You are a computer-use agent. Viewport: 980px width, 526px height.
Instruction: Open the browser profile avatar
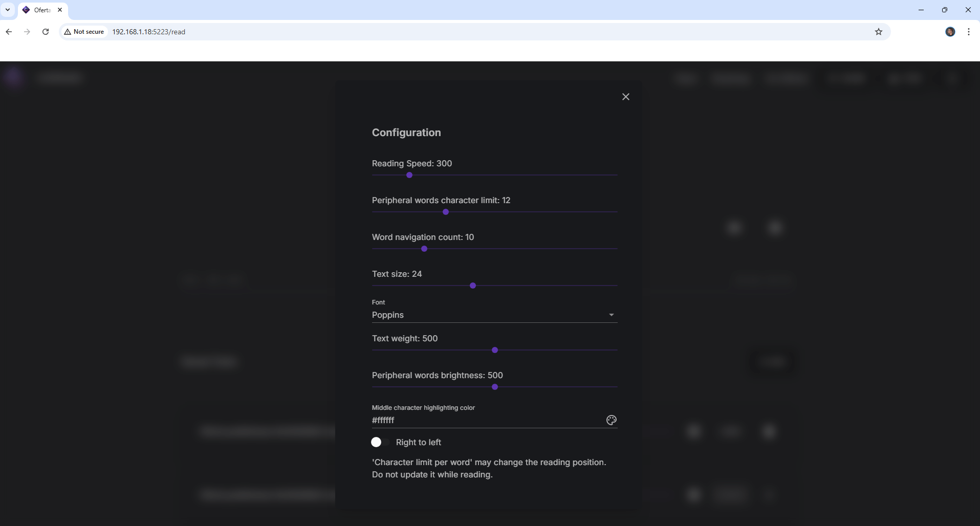[950, 32]
